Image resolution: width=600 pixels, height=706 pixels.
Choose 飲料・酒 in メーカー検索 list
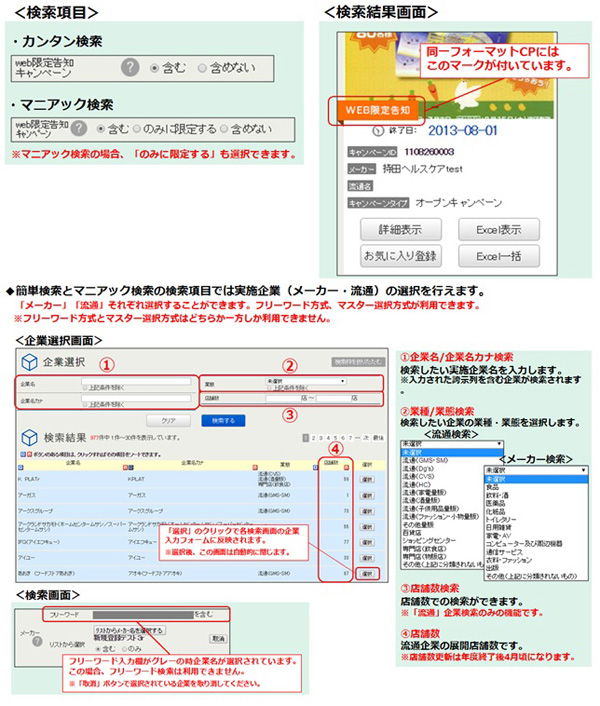click(497, 495)
